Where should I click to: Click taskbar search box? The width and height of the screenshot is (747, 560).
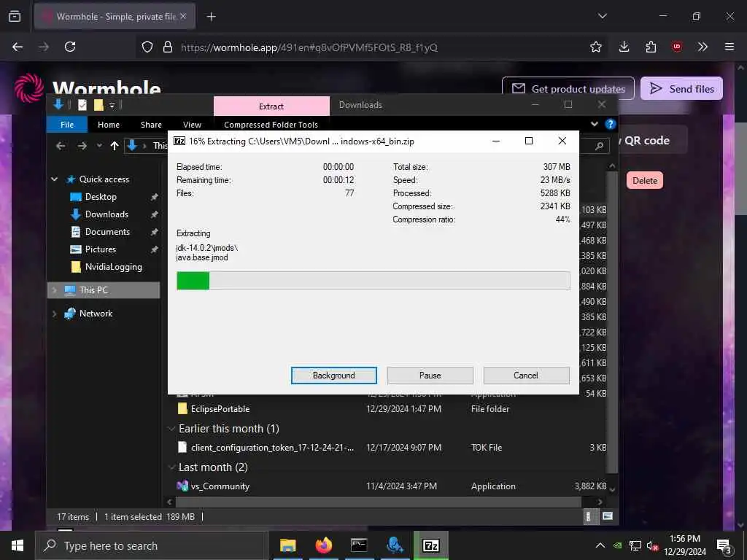point(151,545)
